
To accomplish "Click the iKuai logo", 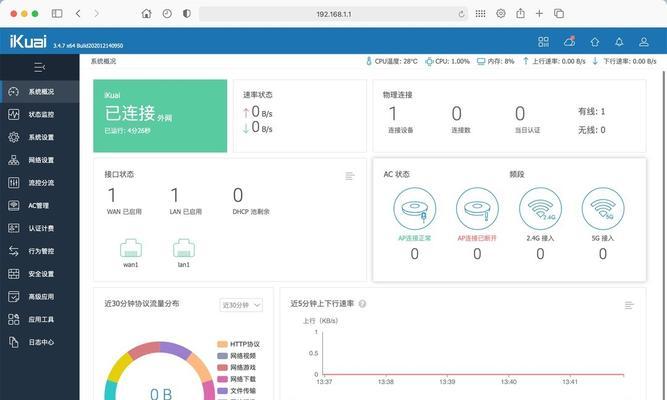I will pos(28,41).
